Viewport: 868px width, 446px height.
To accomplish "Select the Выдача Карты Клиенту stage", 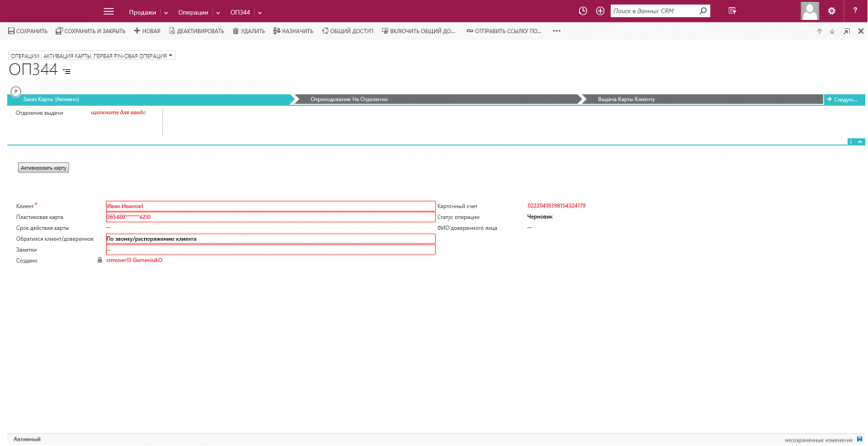I will [626, 99].
